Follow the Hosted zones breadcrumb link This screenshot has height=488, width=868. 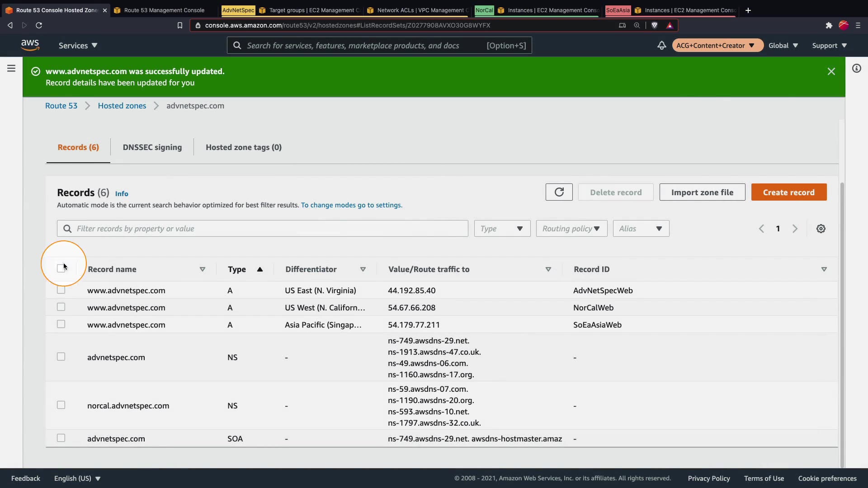coord(122,106)
